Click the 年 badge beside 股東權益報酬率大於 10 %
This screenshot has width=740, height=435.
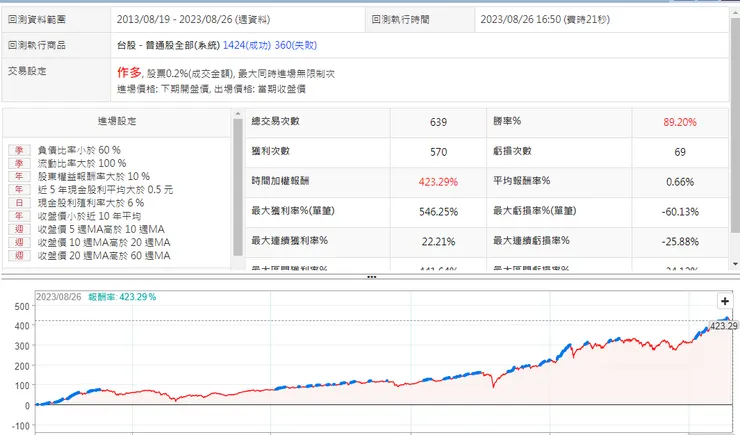19,176
